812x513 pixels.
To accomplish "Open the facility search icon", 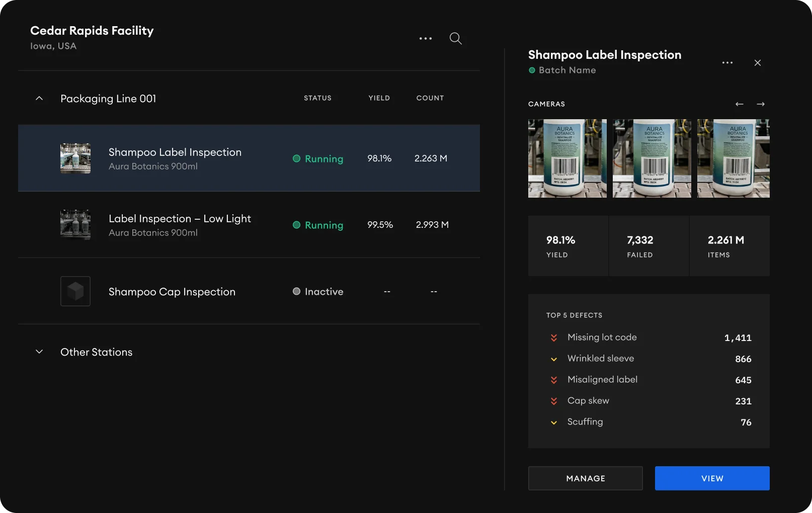I will [455, 39].
